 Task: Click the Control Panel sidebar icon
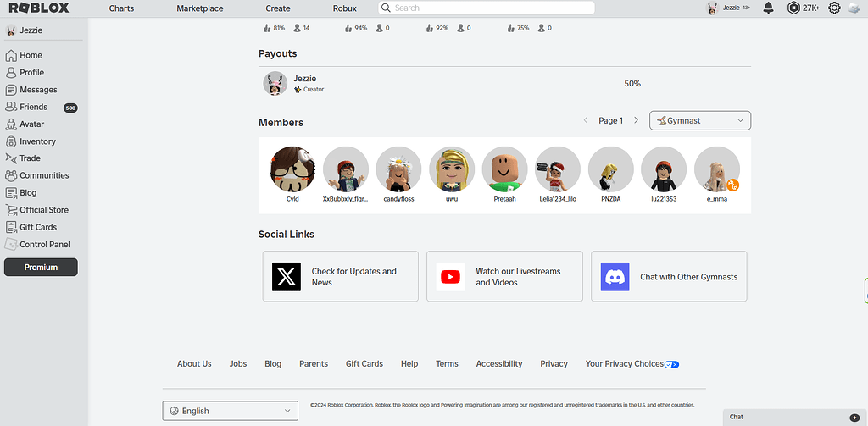(x=10, y=244)
